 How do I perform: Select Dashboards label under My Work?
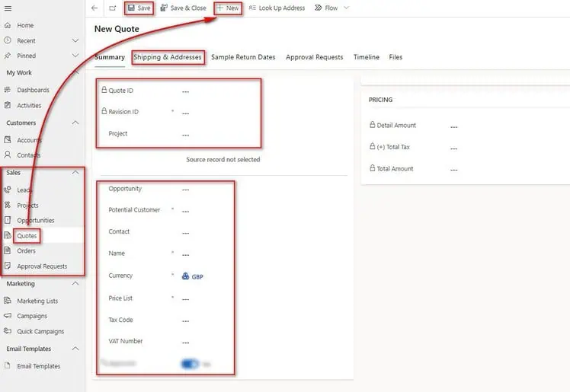33,90
